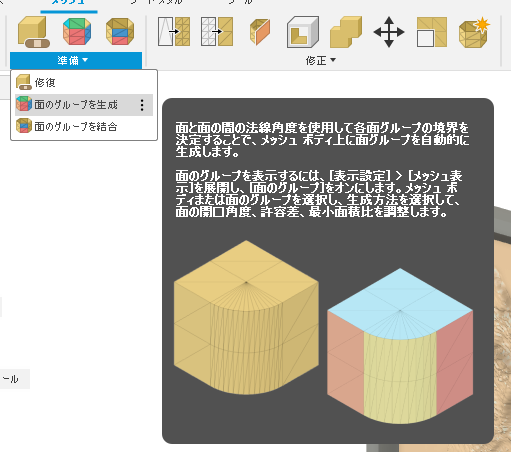Collapse the 準備 dropdown panel
The width and height of the screenshot is (511, 452).
point(76,60)
